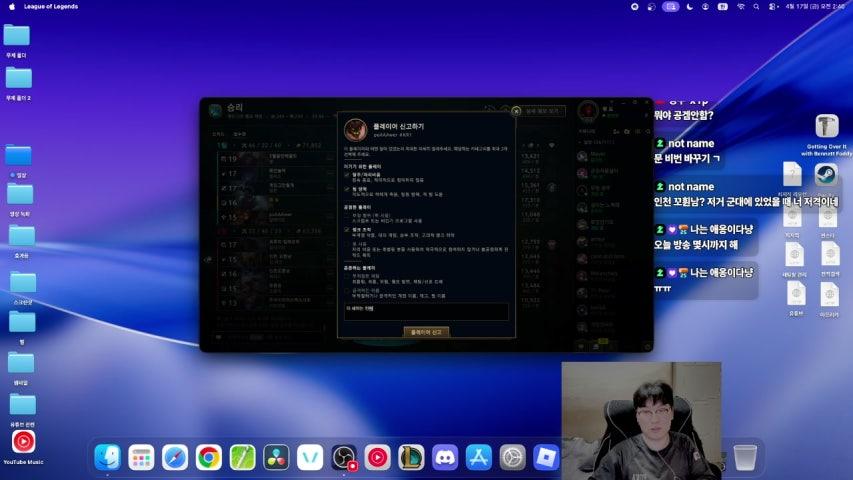
Task: Open Getting Over It desktop shortcut
Action: click(826, 127)
